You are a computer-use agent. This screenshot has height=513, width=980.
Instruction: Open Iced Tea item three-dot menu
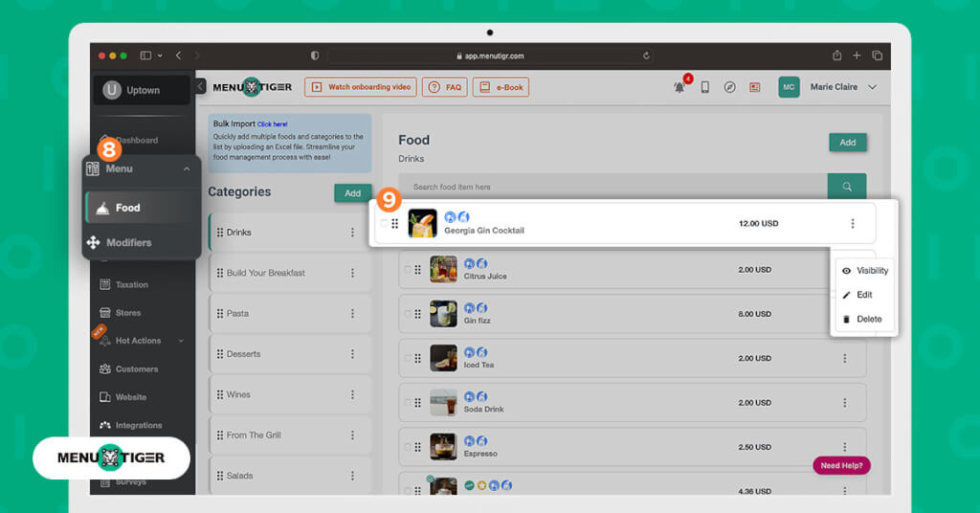[844, 359]
